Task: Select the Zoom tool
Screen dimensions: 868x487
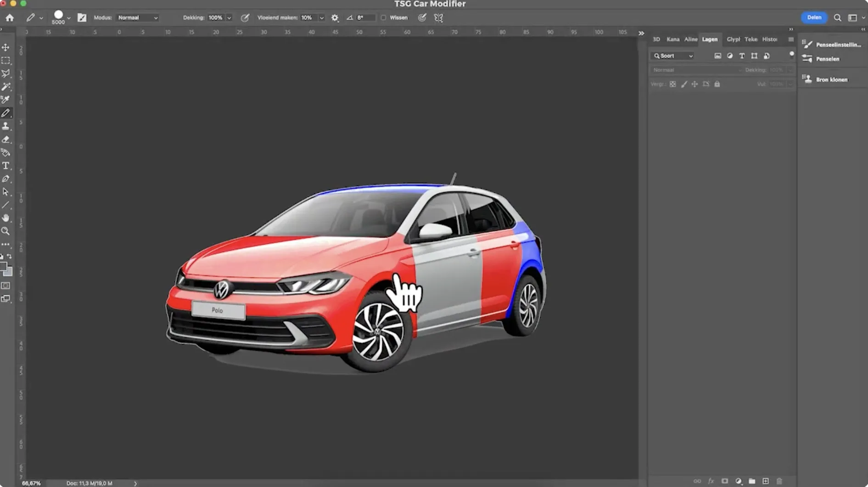Action: pos(6,231)
